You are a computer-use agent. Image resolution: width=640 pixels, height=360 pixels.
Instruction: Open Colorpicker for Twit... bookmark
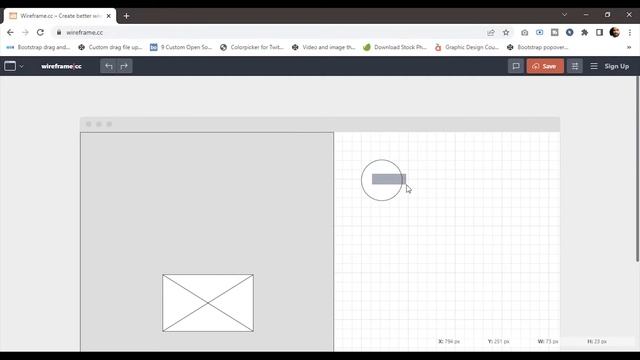pos(252,47)
